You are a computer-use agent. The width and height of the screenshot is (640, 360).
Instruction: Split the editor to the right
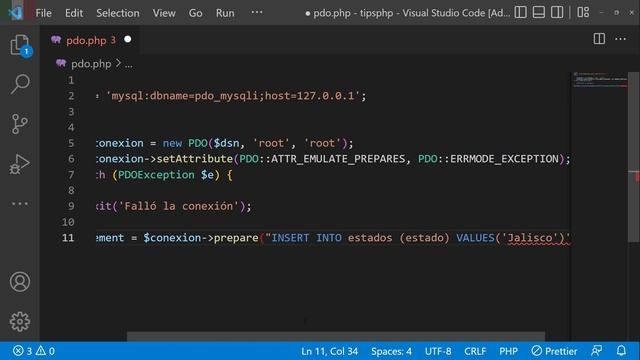pyautogui.click(x=599, y=39)
